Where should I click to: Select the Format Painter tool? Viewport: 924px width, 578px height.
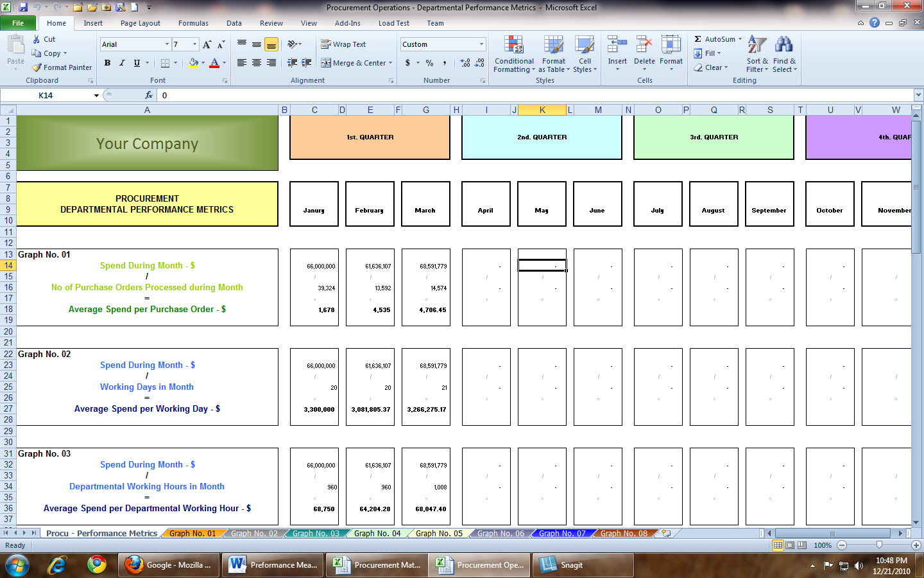point(62,67)
